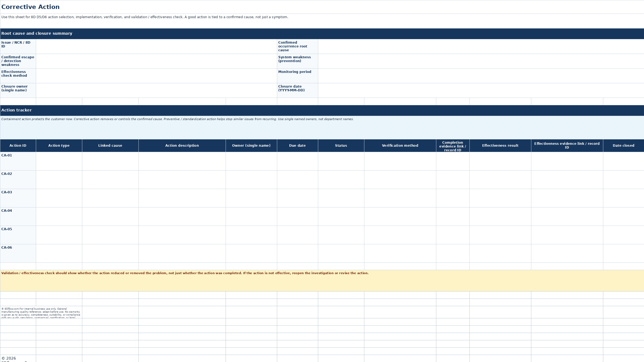
Task: Click the Confirmed occurrence root cause value field
Action: [481, 46]
